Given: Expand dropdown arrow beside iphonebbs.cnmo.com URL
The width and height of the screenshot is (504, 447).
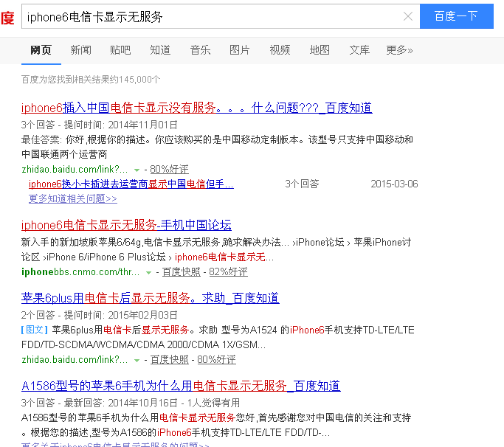Looking at the screenshot, I should click(148, 272).
